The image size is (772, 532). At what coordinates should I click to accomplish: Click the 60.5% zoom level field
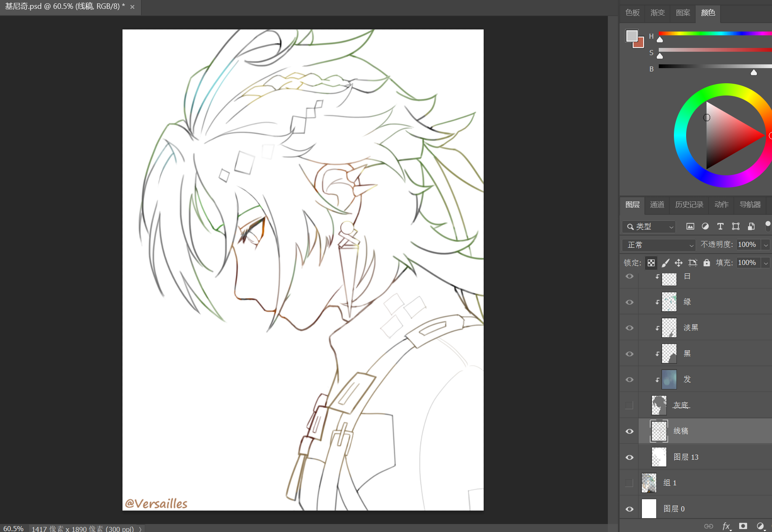[13, 529]
